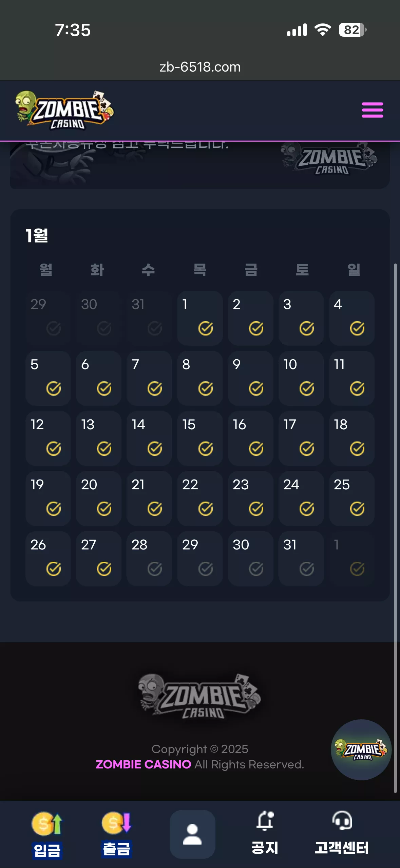Check attendance mark on day 31
Screen dimensions: 400x868
pyautogui.click(x=307, y=569)
